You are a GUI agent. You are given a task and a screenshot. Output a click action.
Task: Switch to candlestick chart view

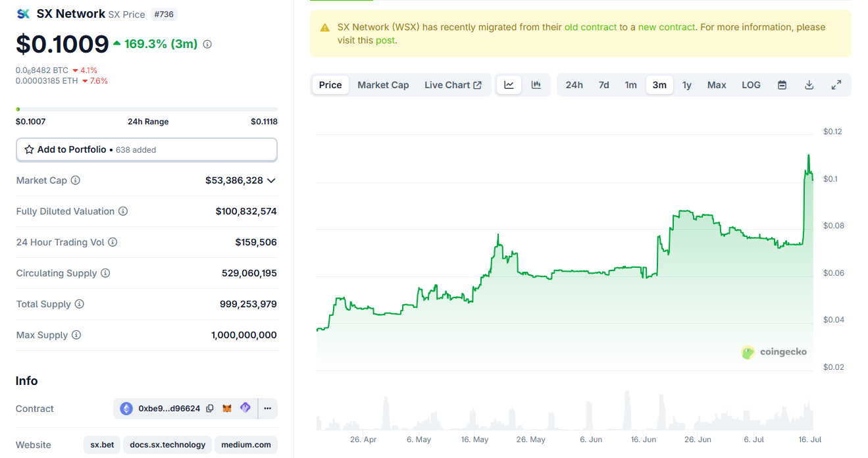click(536, 85)
